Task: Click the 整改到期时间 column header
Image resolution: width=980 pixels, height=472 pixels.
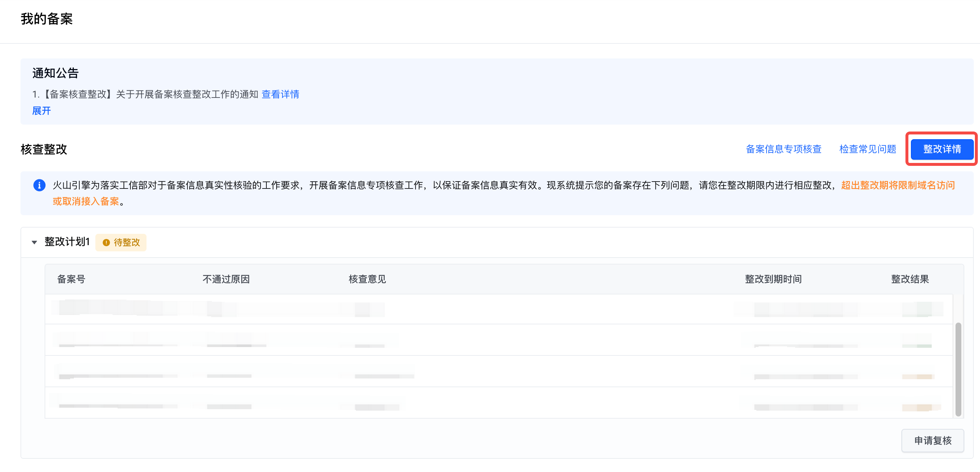Action: pyautogui.click(x=773, y=279)
